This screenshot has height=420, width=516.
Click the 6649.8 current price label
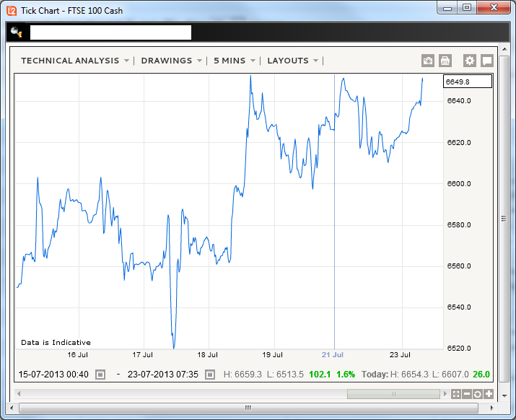coord(467,82)
